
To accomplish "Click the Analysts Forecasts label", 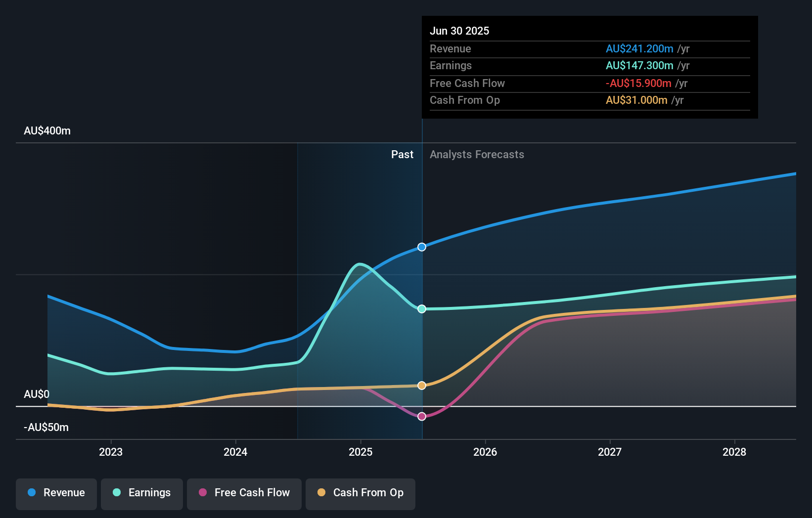I will pos(477,155).
